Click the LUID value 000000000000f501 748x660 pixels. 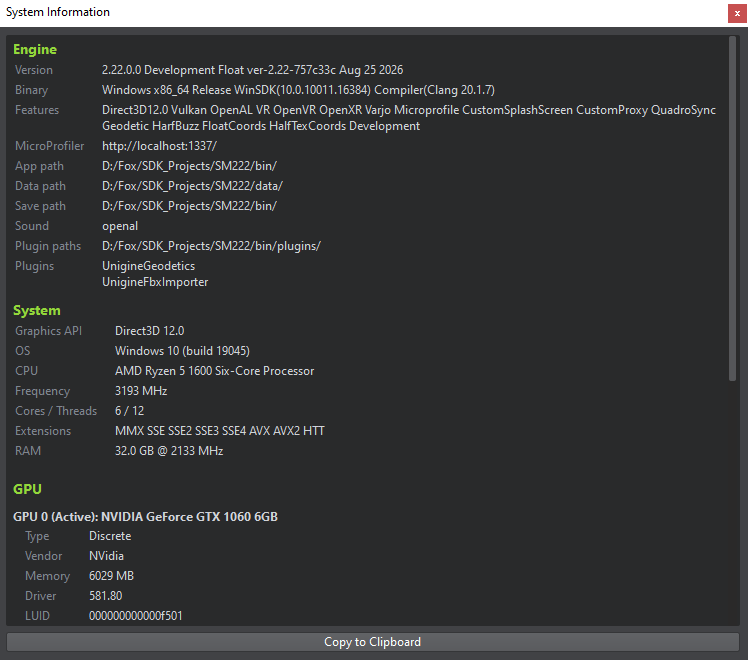click(135, 616)
